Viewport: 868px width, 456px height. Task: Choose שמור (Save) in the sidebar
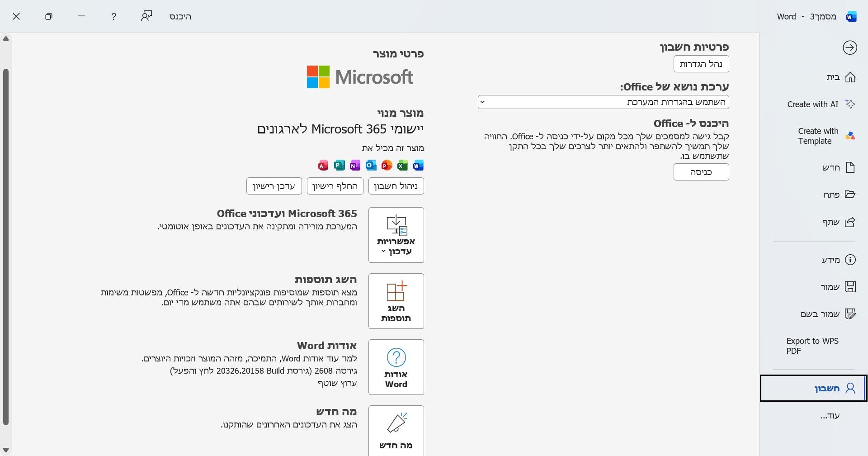pyautogui.click(x=814, y=287)
